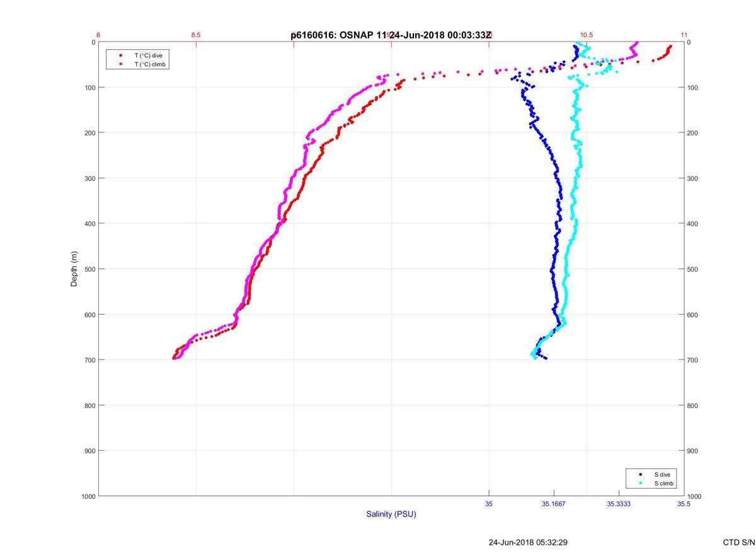Click the 'Depth (m)' axis label
This screenshot has width=756, height=558.
74,269
